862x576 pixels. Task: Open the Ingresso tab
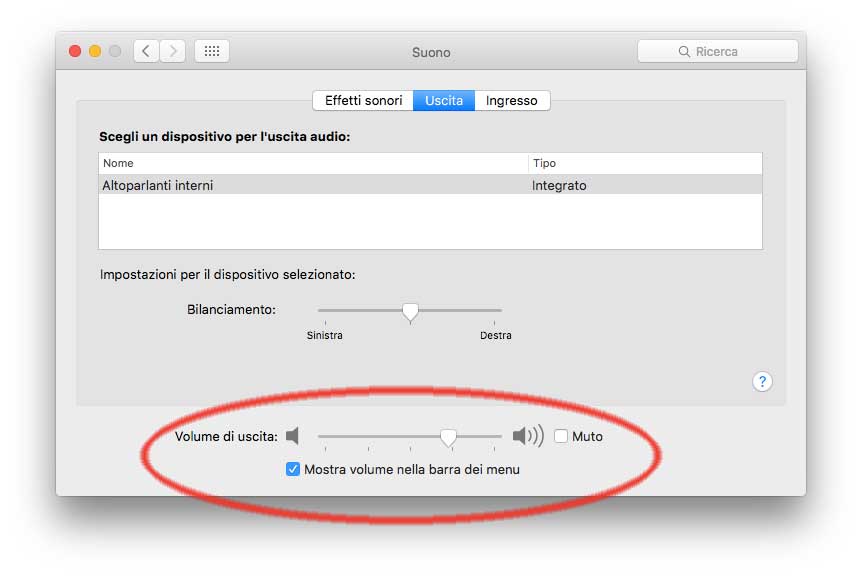pyautogui.click(x=512, y=101)
